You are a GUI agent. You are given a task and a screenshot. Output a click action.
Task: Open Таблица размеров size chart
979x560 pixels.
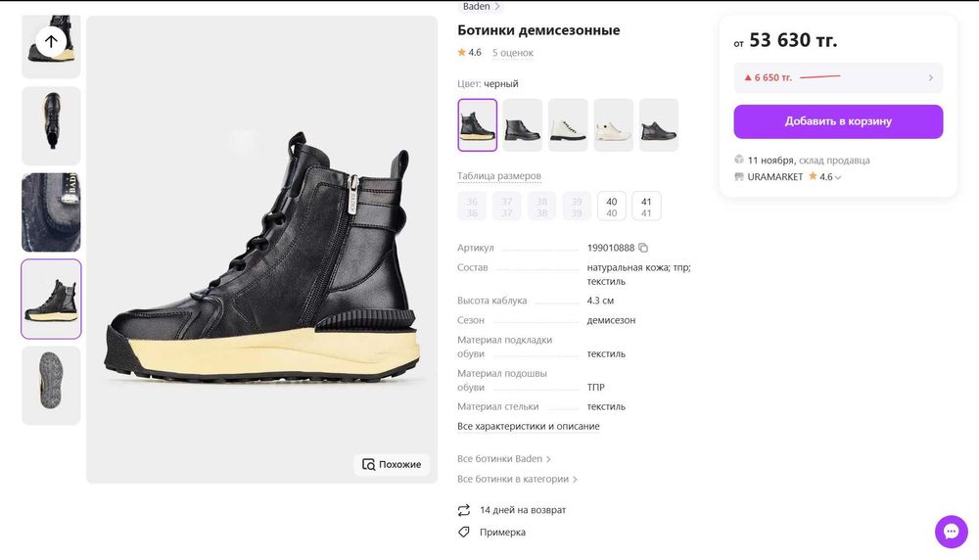click(499, 176)
